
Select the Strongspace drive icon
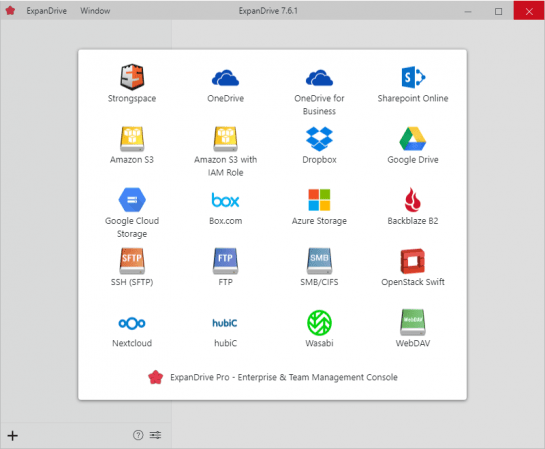(x=132, y=77)
